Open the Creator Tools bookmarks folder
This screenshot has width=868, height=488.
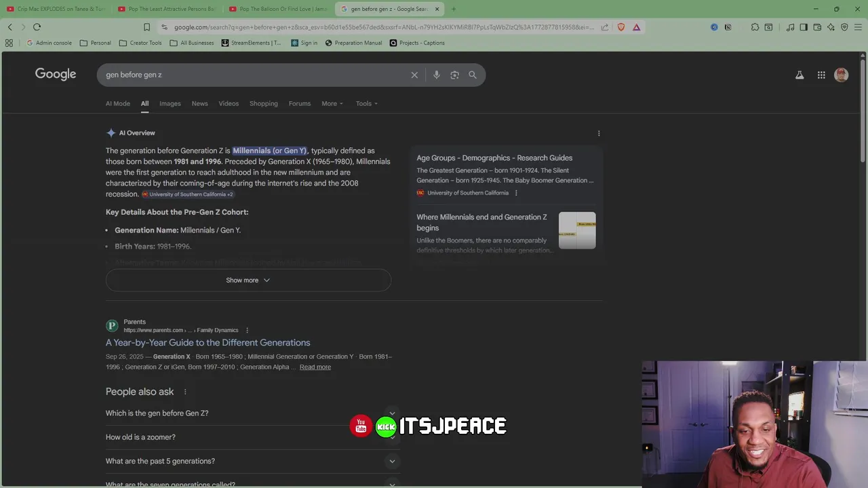click(x=140, y=43)
